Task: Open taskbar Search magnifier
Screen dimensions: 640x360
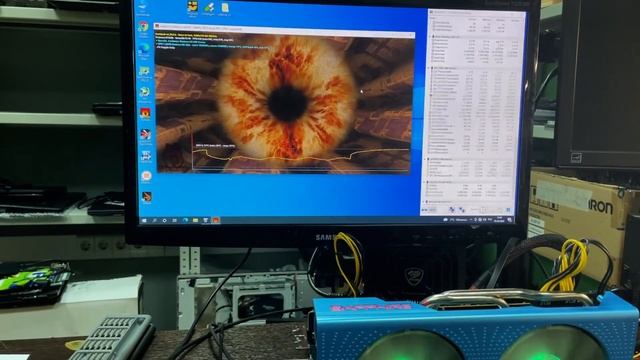Action: pyautogui.click(x=154, y=220)
